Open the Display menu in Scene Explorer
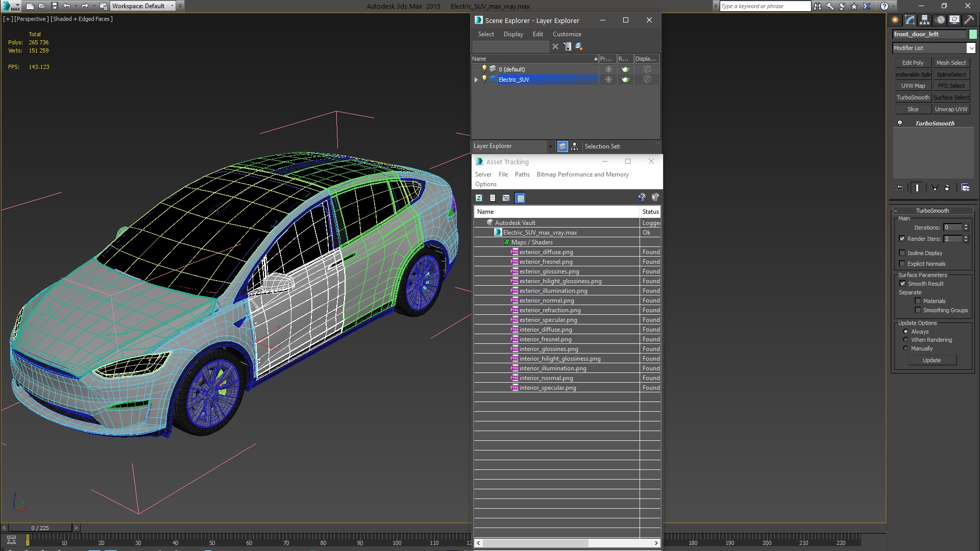980x551 pixels. pos(513,34)
